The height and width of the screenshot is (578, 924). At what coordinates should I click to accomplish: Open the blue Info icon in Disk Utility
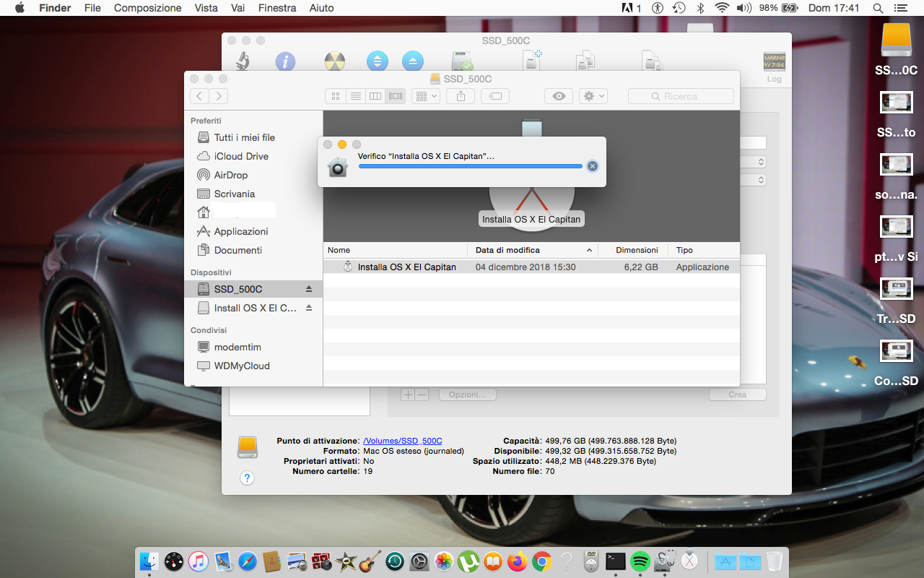[x=285, y=61]
